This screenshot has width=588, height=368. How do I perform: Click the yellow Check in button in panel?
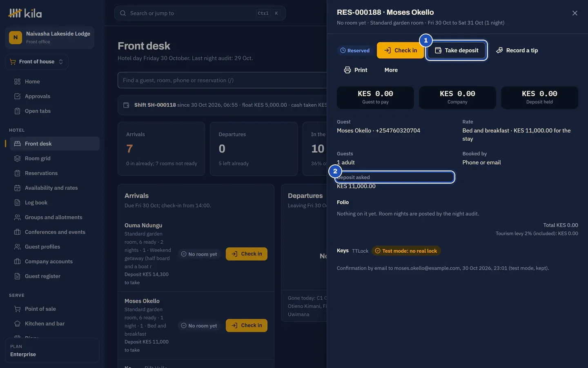401,50
